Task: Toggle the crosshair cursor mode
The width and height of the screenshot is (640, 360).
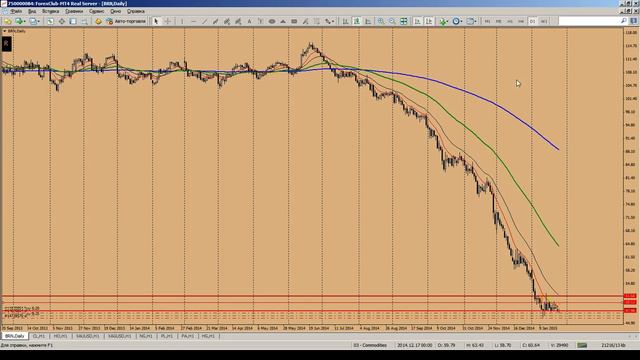Action: [167, 21]
